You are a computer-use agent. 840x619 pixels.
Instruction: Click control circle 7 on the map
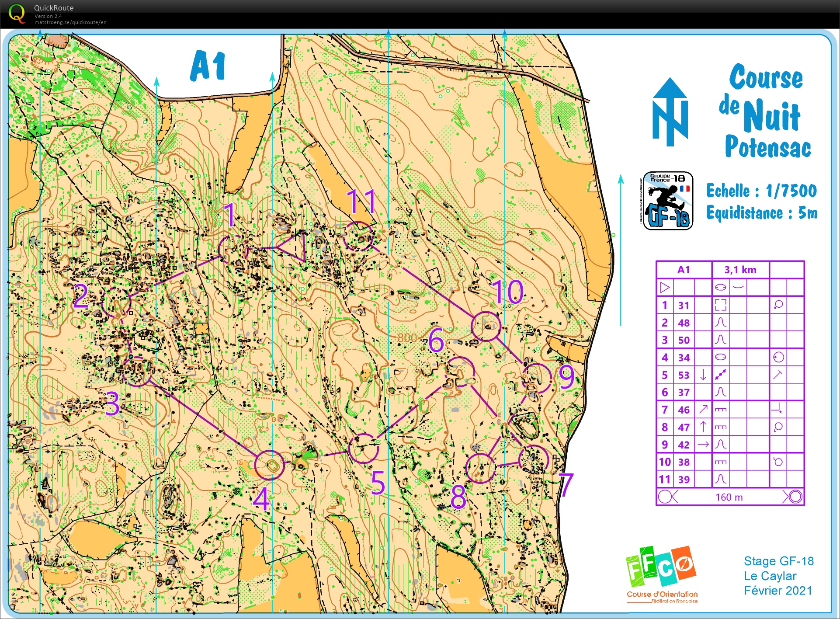(534, 460)
